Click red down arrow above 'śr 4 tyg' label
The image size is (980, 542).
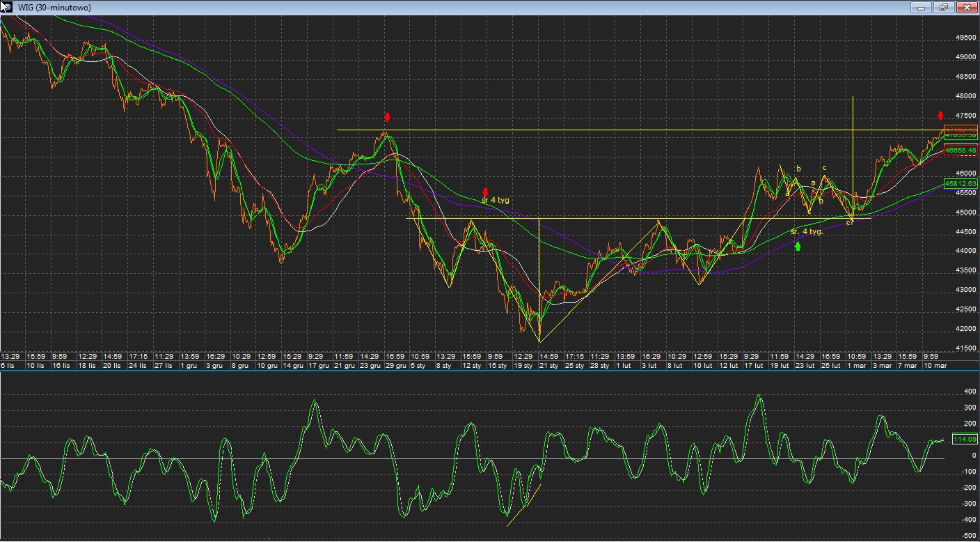[x=485, y=191]
